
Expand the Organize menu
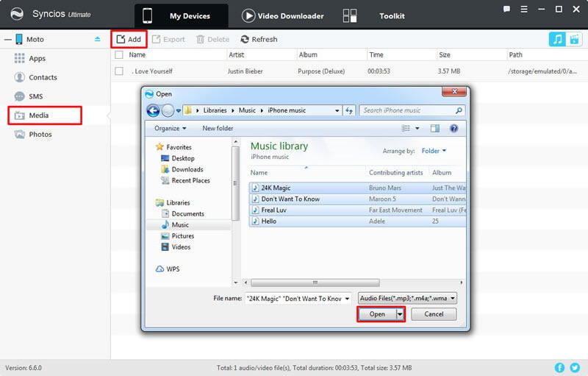point(171,128)
